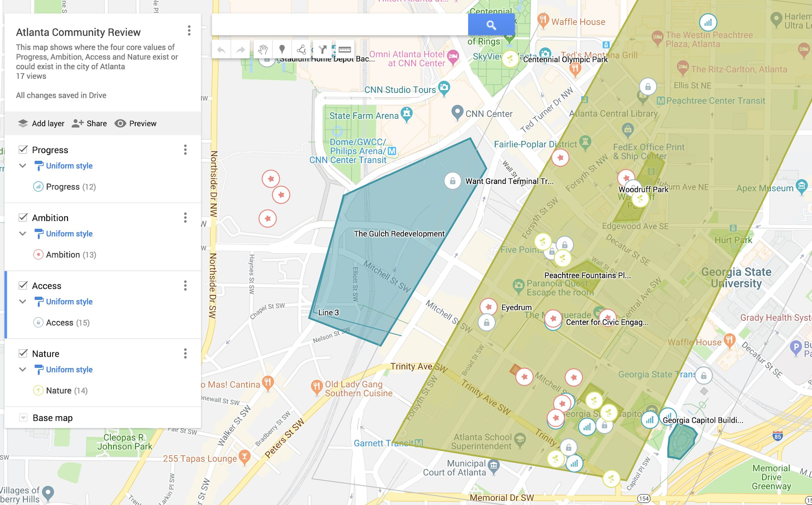Screen dimensions: 812x505
Task: Click the Add layer button
Action: pyautogui.click(x=41, y=123)
